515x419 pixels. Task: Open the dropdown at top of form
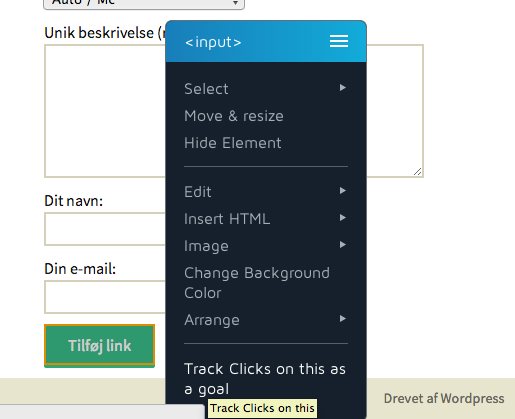(144, 3)
